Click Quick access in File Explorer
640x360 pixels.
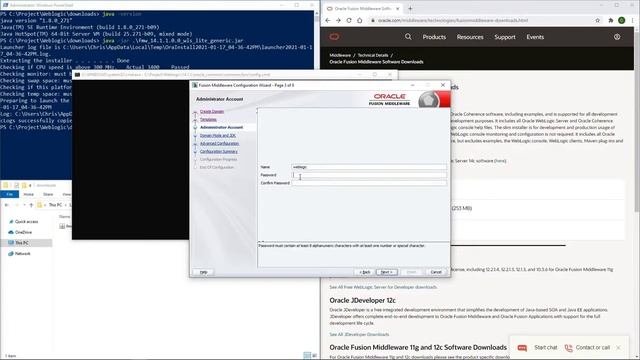click(x=27, y=222)
